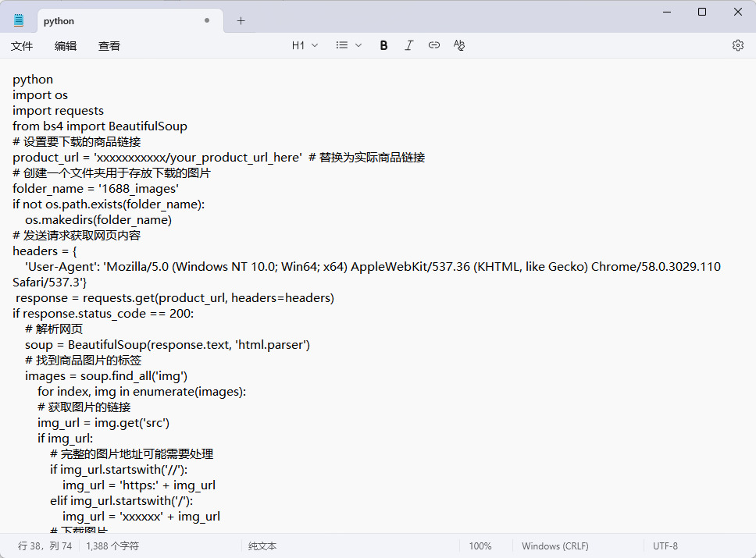Click the 100% zoom level in status bar
The width and height of the screenshot is (756, 558).
[480, 546]
